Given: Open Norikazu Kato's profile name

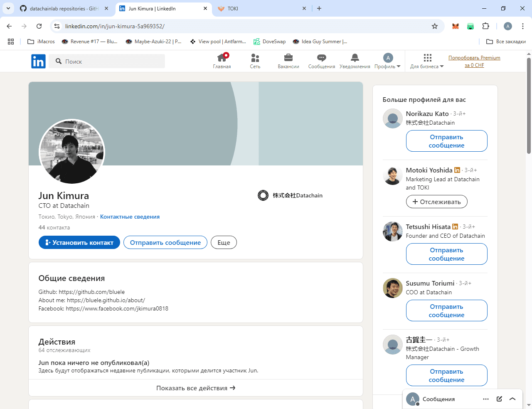Looking at the screenshot, I should tap(427, 113).
